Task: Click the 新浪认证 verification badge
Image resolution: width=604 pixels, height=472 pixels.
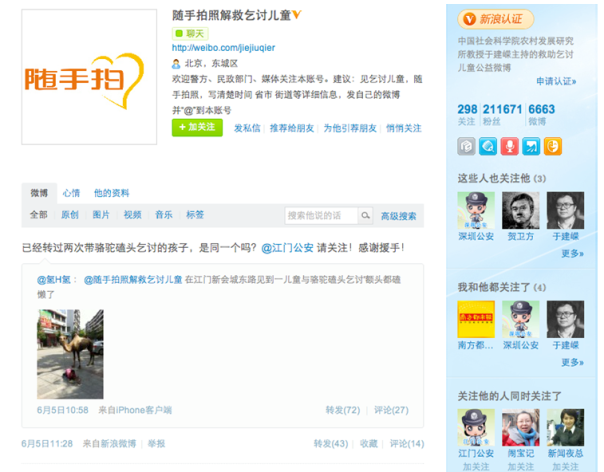Action: click(495, 19)
